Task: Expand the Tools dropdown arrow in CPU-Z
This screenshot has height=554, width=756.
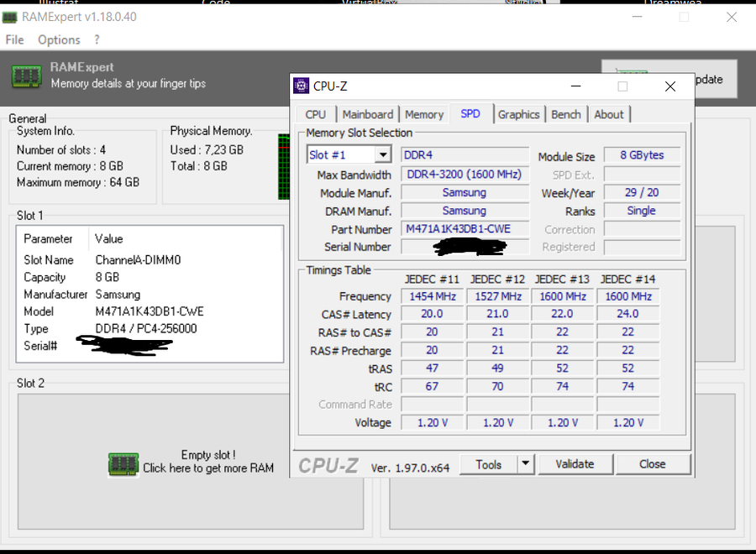Action: point(526,464)
